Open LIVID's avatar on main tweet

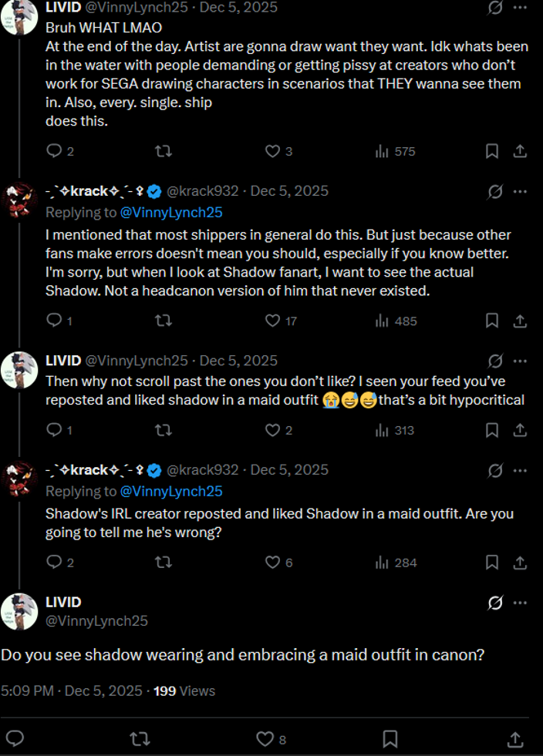(20, 611)
